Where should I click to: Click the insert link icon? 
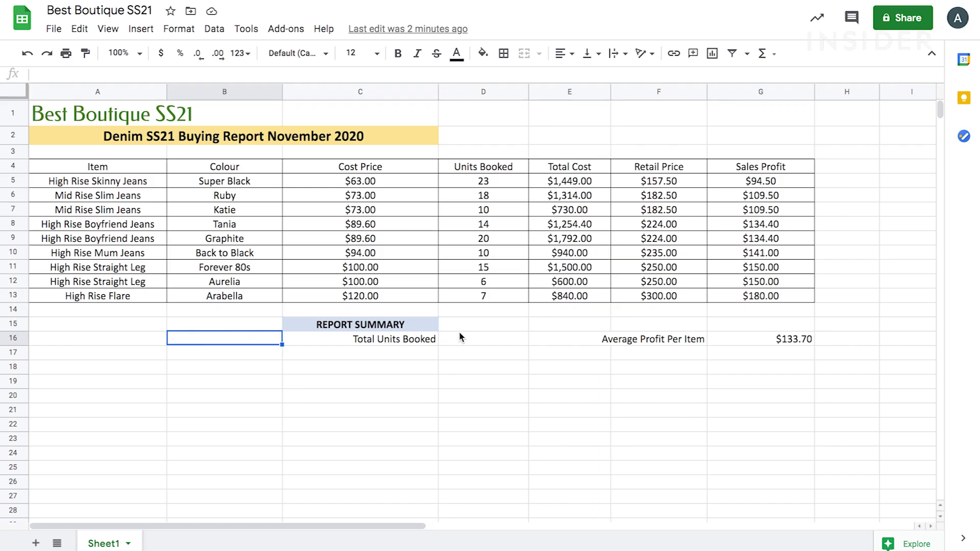674,53
